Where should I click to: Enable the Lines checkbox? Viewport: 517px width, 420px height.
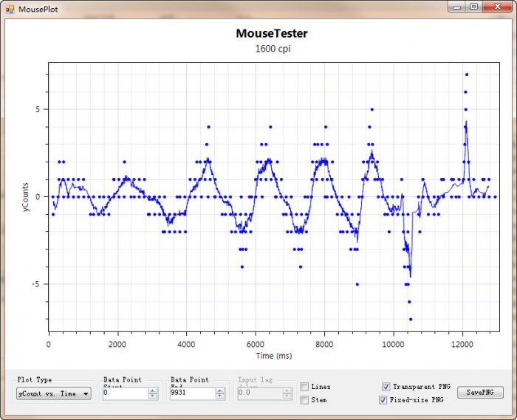click(x=304, y=387)
